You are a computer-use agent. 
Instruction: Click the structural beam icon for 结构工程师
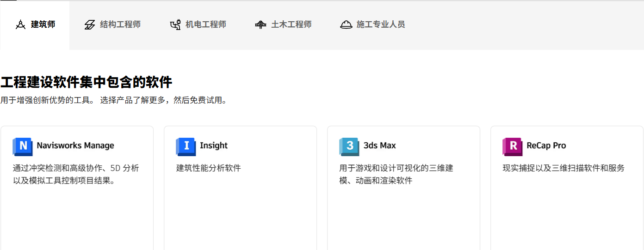90,25
